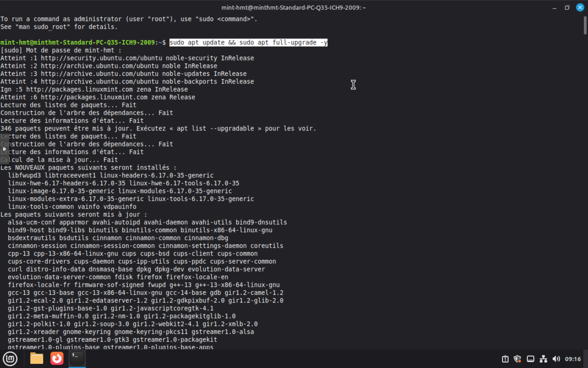Click the packages.linuxmint.com zena InRelease line
The width and height of the screenshot is (588, 368).
[x=94, y=89]
